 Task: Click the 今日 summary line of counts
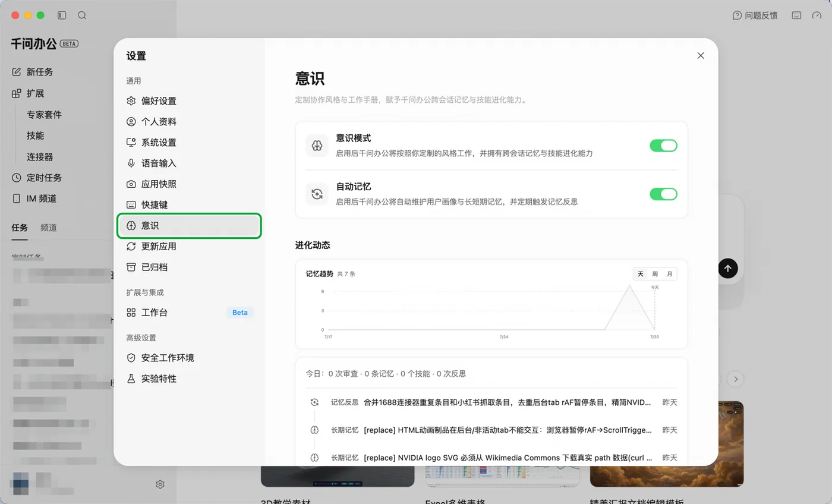[x=386, y=374]
